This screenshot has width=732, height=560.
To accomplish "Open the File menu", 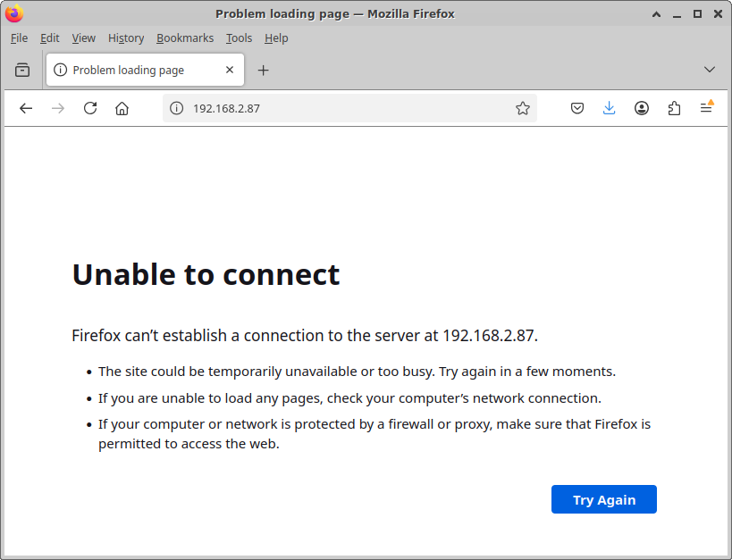I will tap(19, 38).
